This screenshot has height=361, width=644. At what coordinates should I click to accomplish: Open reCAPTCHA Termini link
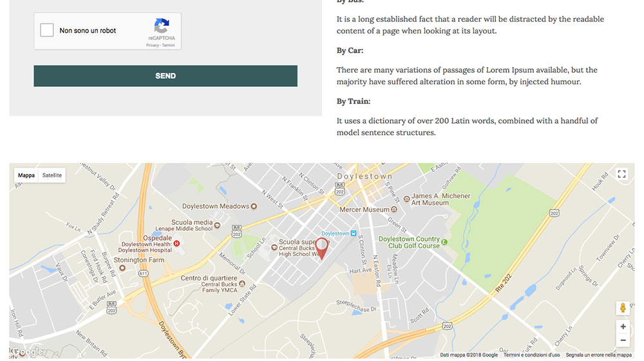[168, 46]
